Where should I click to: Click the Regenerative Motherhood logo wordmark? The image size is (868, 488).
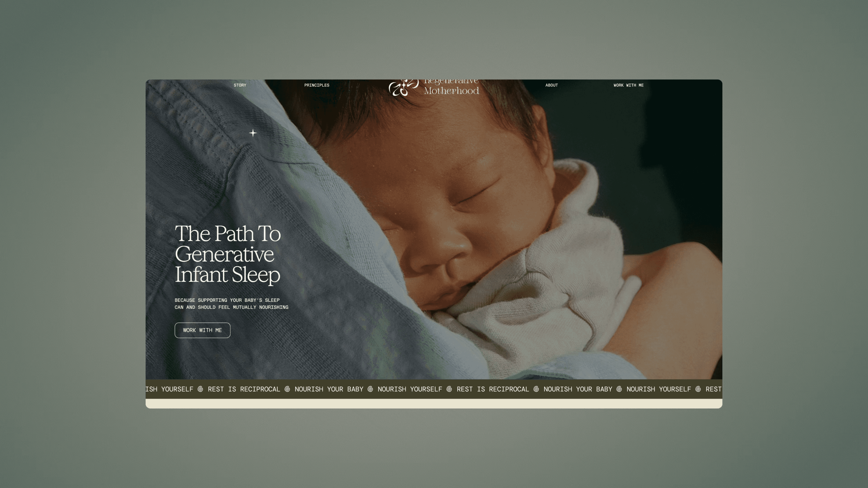(451, 87)
